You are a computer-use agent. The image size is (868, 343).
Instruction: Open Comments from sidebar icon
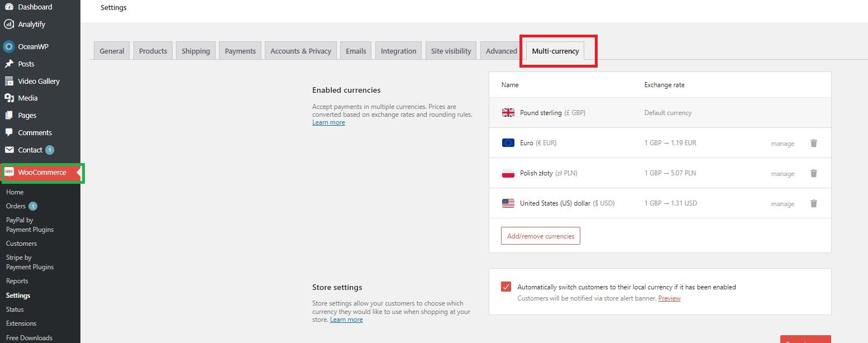point(9,132)
